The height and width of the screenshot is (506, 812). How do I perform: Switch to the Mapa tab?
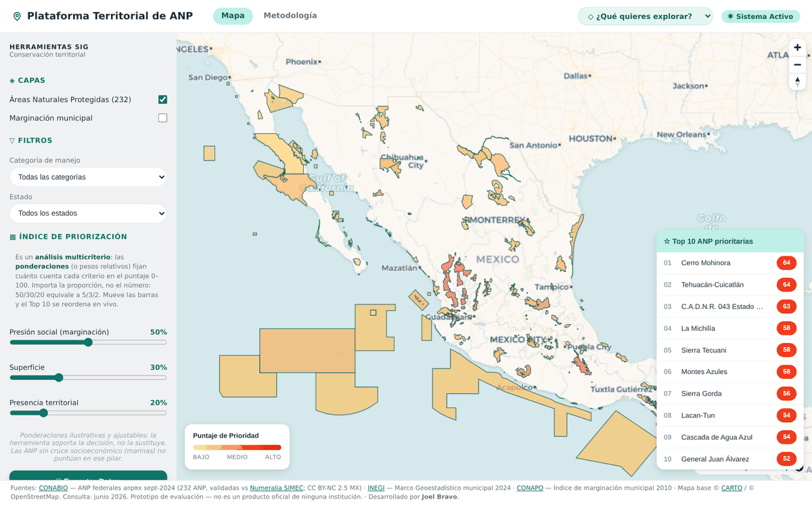[x=233, y=16]
